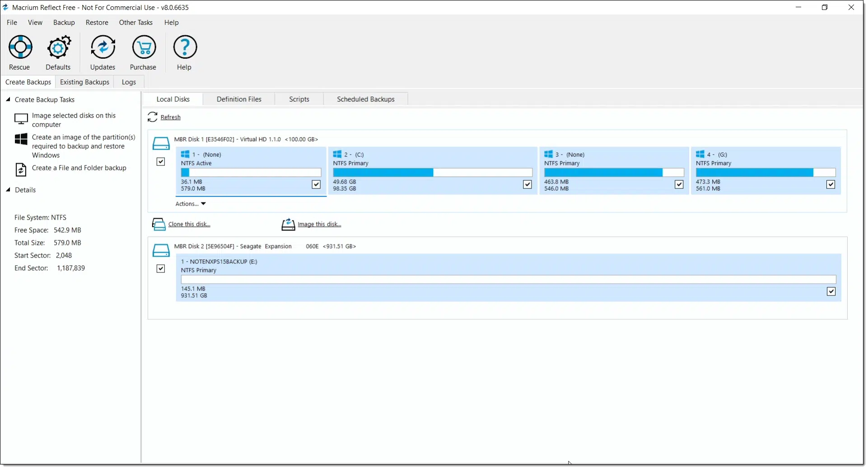The width and height of the screenshot is (868, 469).
Task: Click the usage bar of partition 2 (C:)
Action: click(433, 173)
